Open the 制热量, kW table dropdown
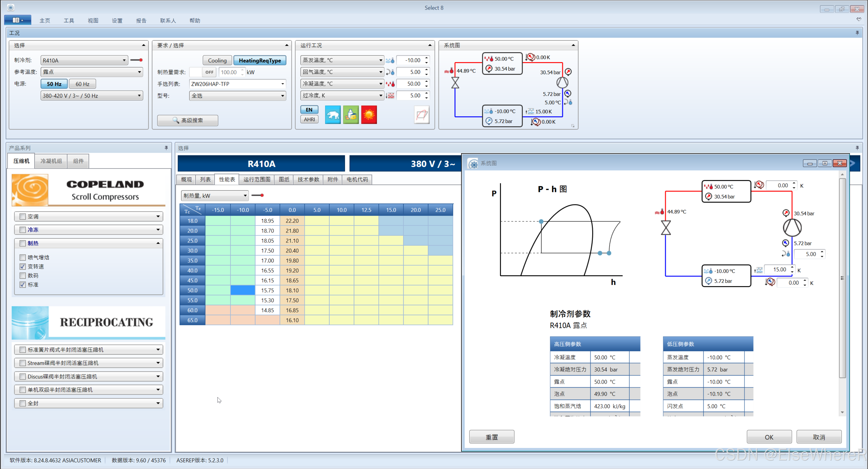 pyautogui.click(x=245, y=196)
